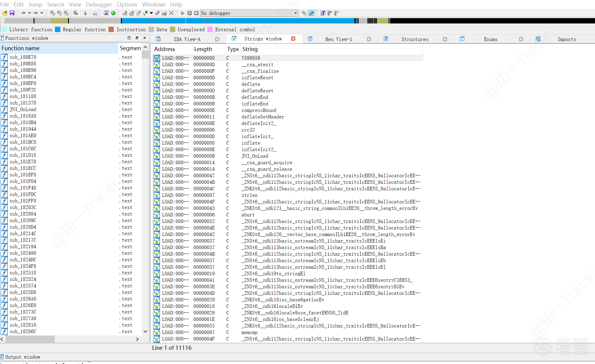
Task: Switch to the Structures tab
Action: [x=414, y=39]
